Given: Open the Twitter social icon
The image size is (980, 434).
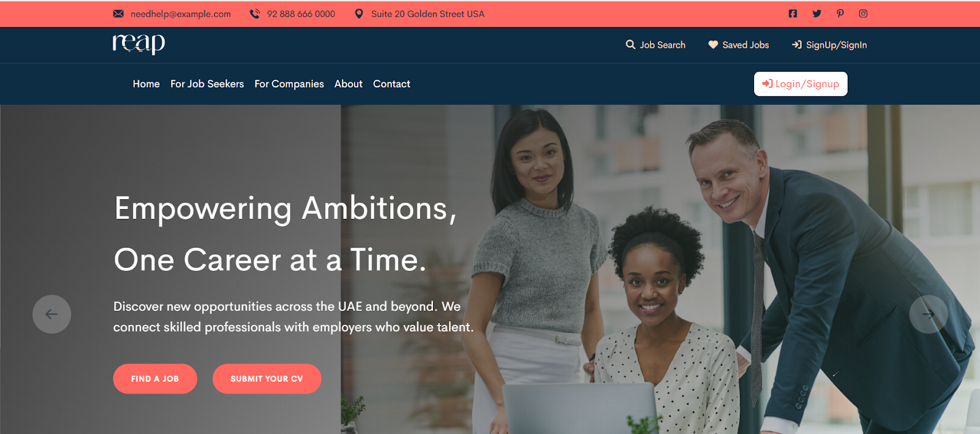Looking at the screenshot, I should [816, 13].
